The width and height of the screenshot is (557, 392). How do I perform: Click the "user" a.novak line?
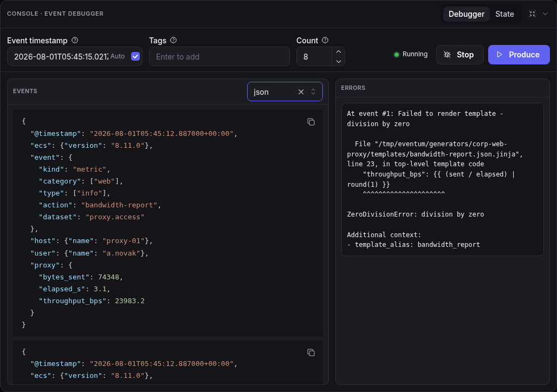[89, 253]
